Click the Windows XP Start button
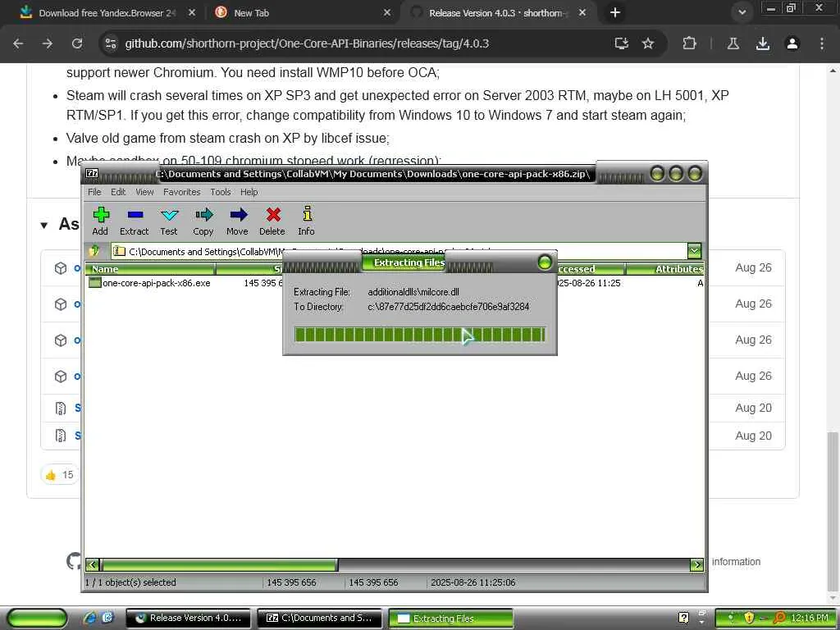 38,619
